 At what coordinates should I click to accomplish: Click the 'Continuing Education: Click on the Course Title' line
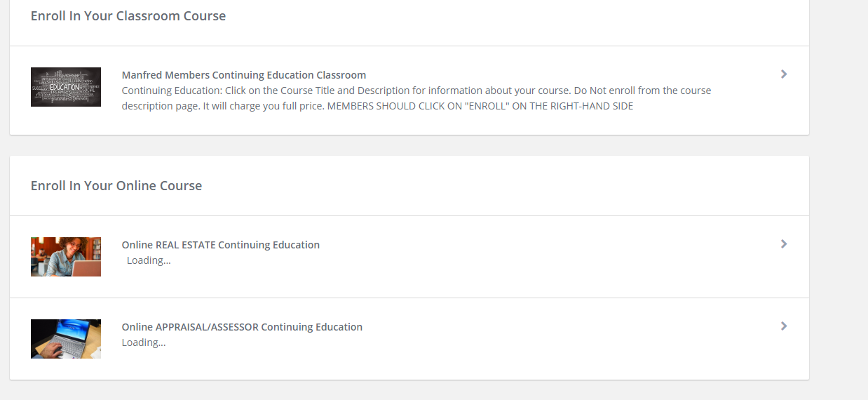416,91
